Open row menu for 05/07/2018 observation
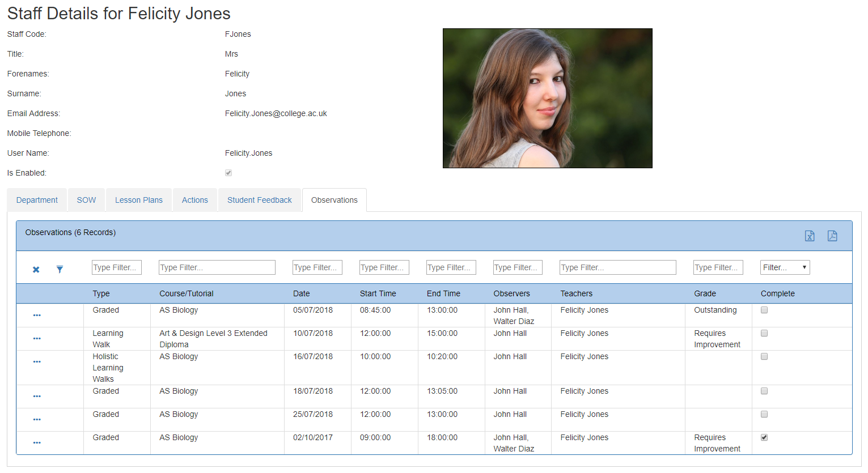The height and width of the screenshot is (473, 868). (37, 315)
